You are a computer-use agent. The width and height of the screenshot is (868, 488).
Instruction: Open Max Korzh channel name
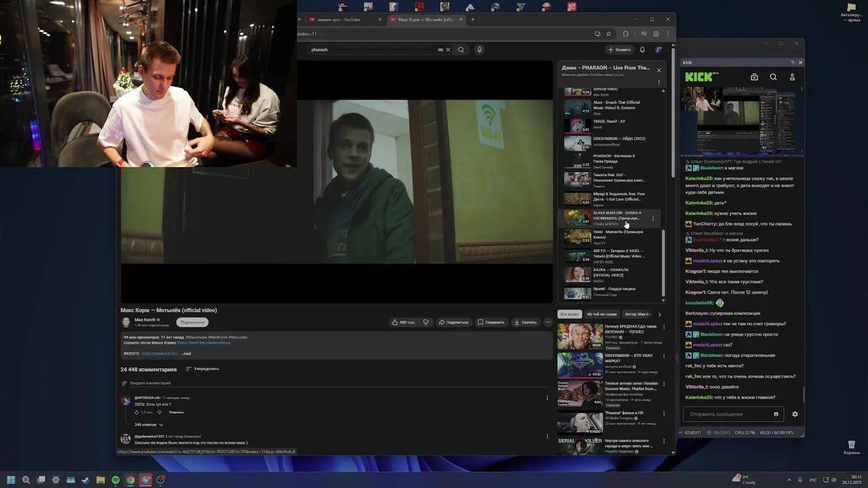145,319
